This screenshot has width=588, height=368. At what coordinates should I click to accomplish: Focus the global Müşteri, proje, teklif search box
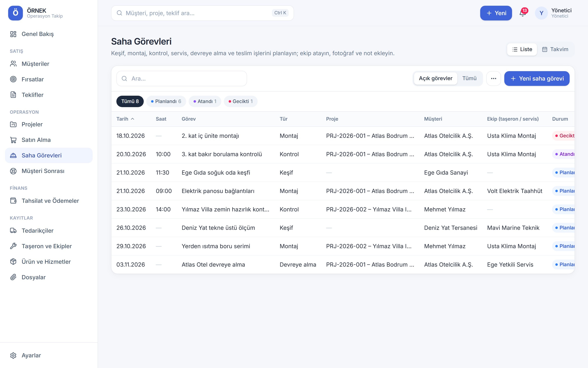coord(202,13)
